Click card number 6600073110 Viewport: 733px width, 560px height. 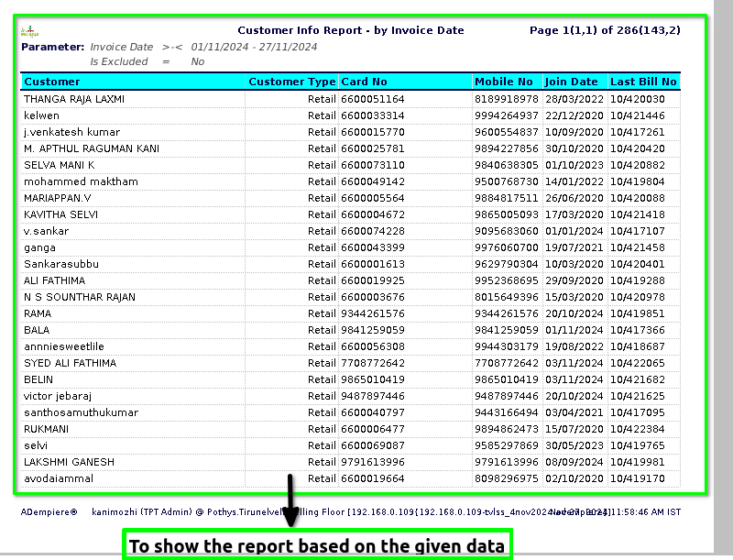click(x=373, y=165)
